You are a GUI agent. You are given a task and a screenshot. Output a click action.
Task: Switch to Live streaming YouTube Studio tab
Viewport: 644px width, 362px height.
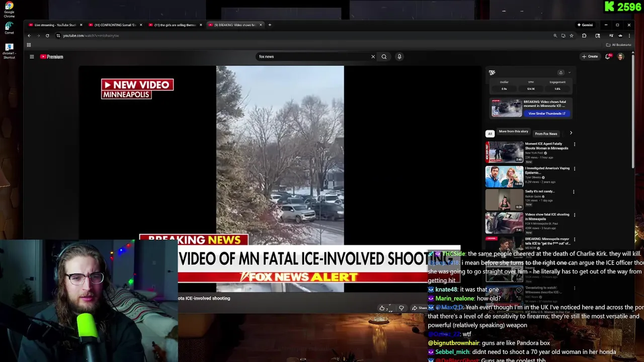54,25
